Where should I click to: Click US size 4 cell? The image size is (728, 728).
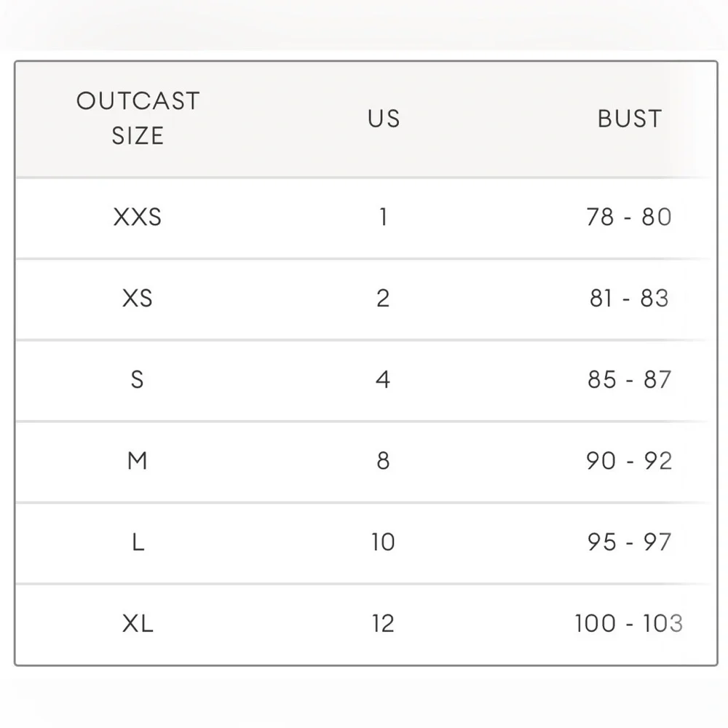click(x=383, y=379)
